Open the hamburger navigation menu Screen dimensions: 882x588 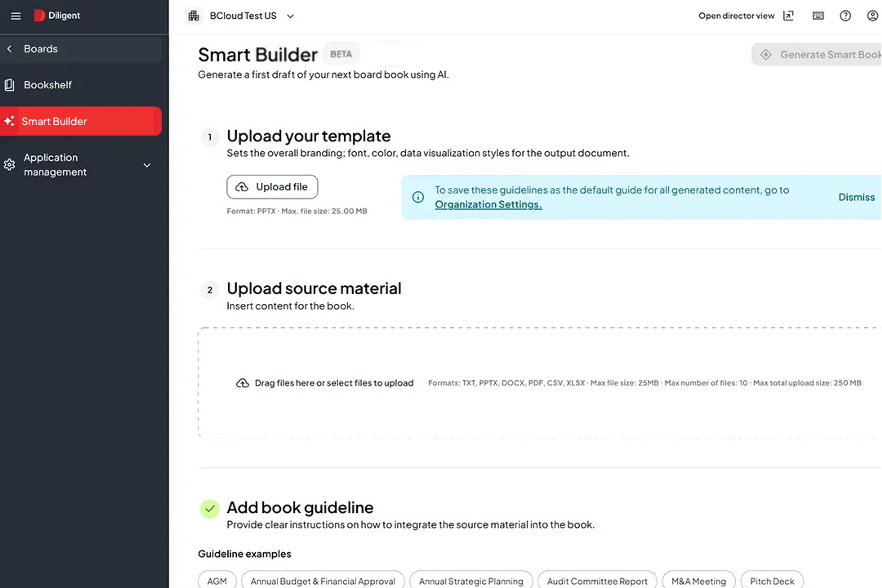click(x=15, y=16)
